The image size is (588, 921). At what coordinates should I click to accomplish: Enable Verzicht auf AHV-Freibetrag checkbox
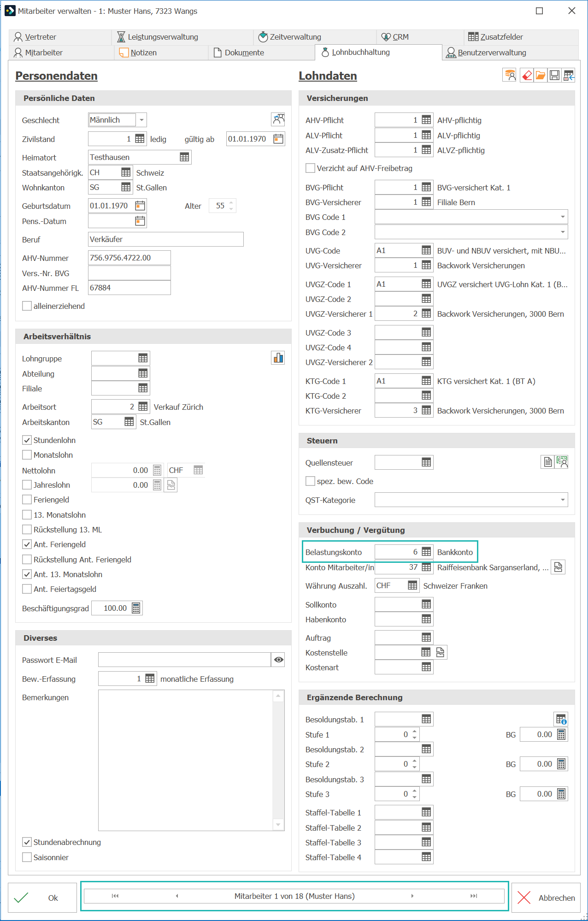pyautogui.click(x=311, y=168)
